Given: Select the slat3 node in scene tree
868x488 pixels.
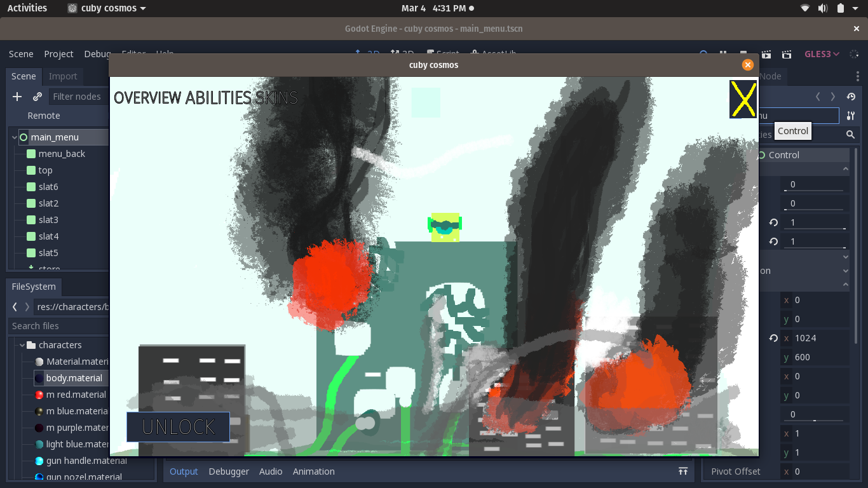Looking at the screenshot, I should [48, 220].
